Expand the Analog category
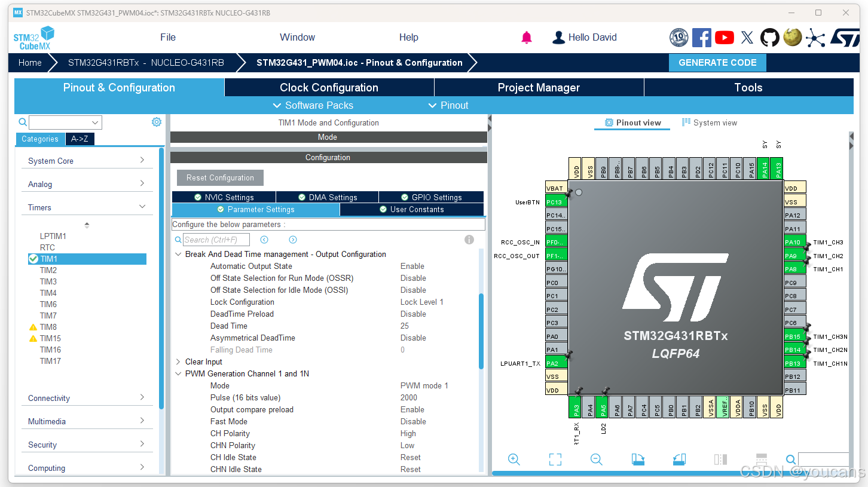Screen dimensions: 868x487 tap(87, 184)
